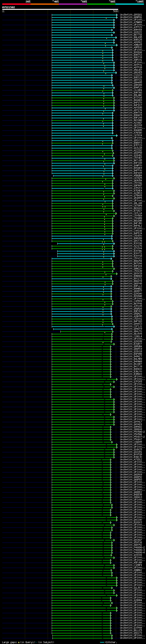Select hit UniRef100_B9I1T1
The width and height of the screenshot is (146, 644).
(x=131, y=278)
